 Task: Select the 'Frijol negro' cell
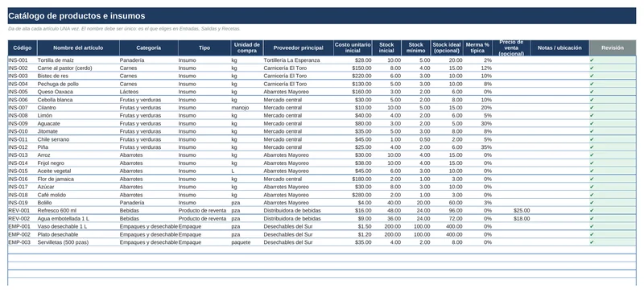(78, 163)
